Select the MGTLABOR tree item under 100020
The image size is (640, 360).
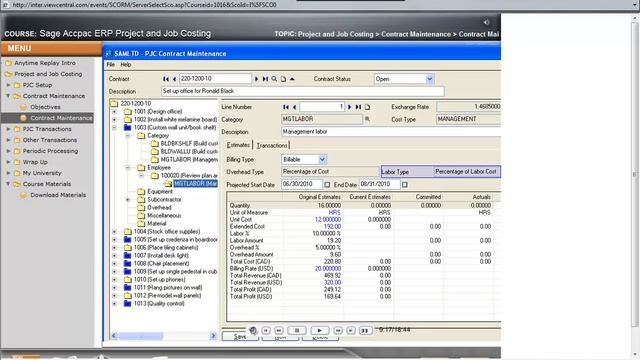pos(196,184)
